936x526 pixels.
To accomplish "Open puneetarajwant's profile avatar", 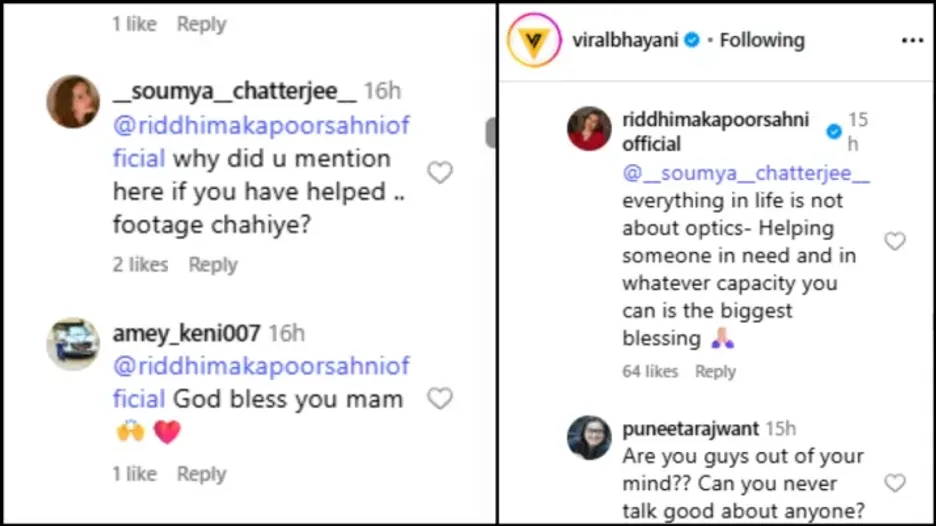I will (x=589, y=438).
